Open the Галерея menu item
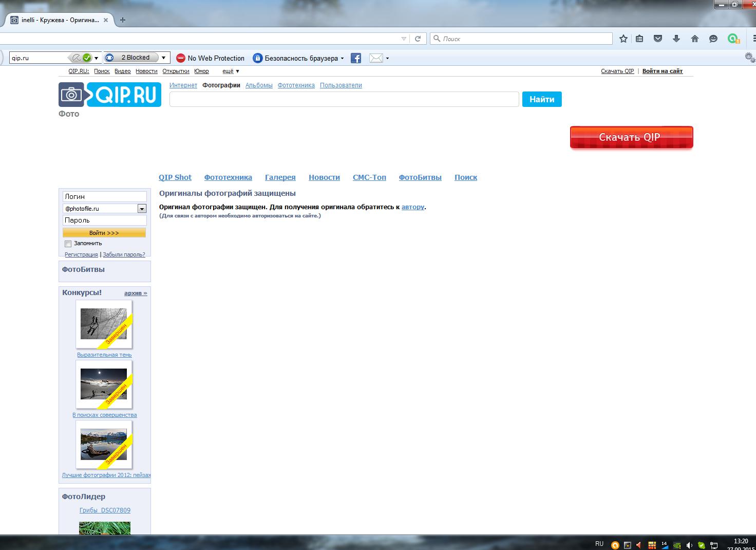 point(280,177)
